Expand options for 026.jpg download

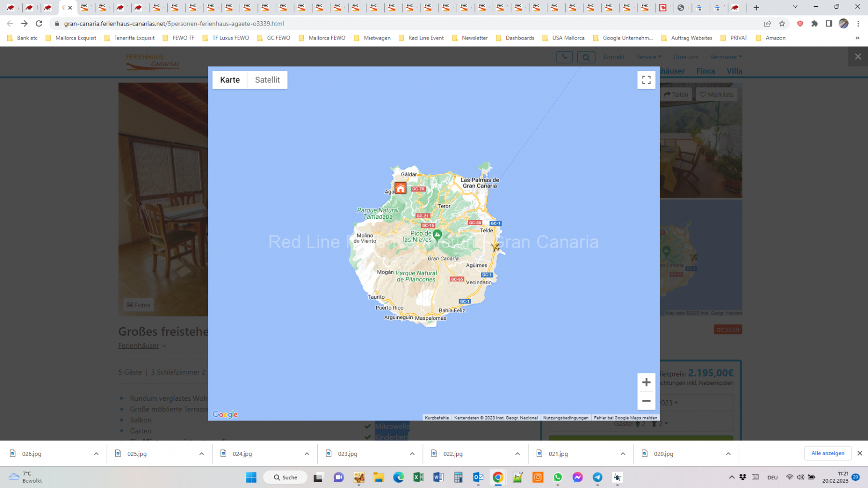tap(96, 454)
